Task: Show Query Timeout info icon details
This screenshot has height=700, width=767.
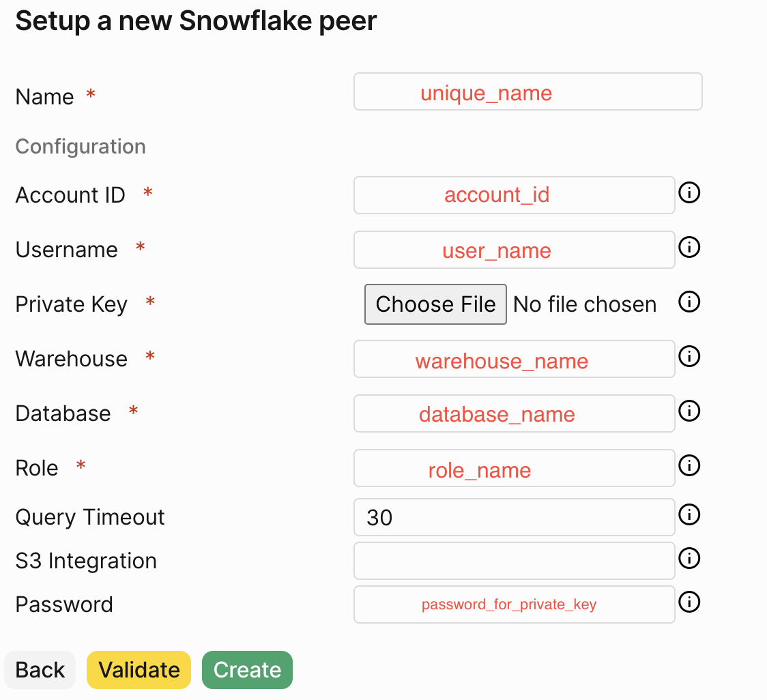Action: [x=689, y=514]
